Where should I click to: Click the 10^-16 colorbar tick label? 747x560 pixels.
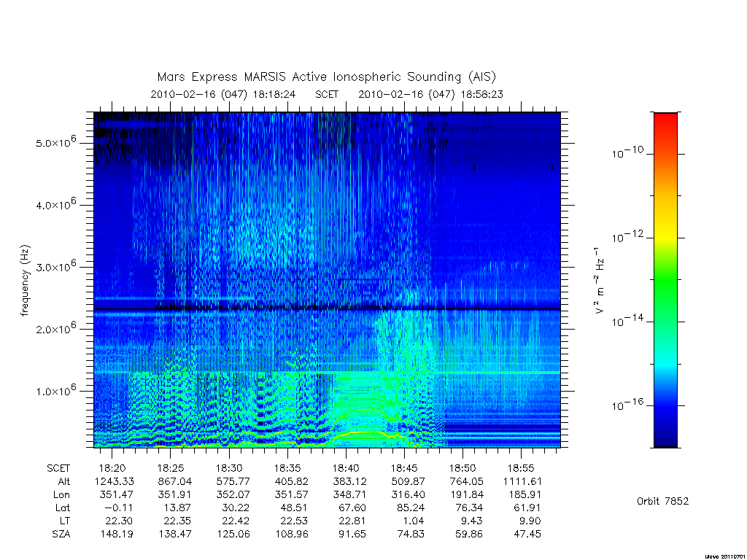[627, 404]
